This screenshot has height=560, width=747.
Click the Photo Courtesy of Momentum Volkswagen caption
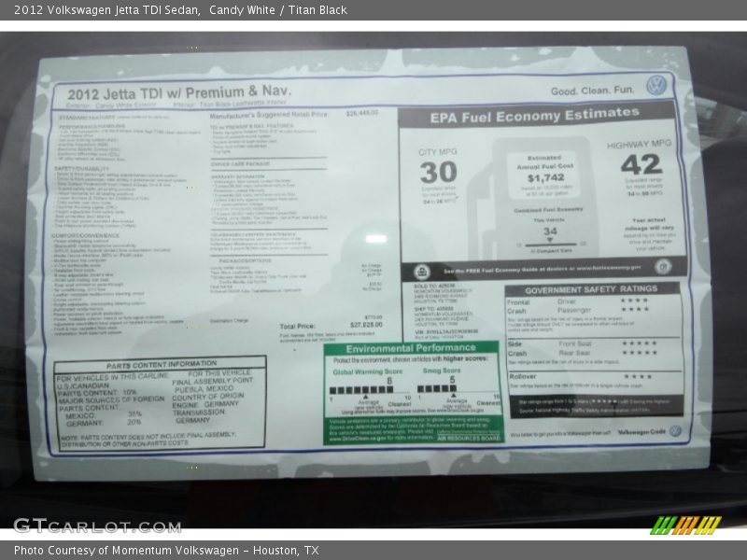(x=166, y=551)
